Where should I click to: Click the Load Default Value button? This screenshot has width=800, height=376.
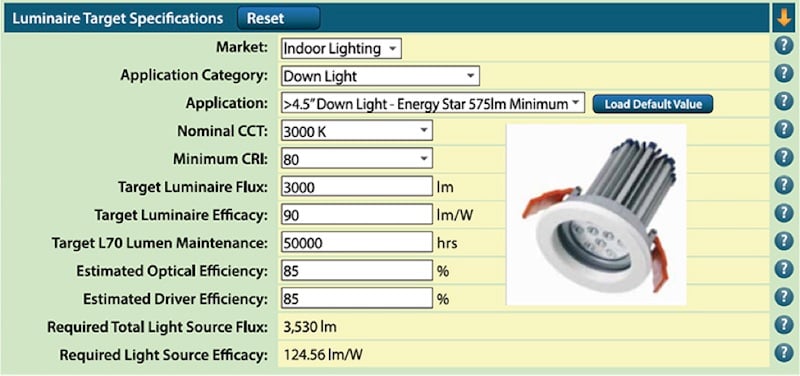pyautogui.click(x=653, y=104)
